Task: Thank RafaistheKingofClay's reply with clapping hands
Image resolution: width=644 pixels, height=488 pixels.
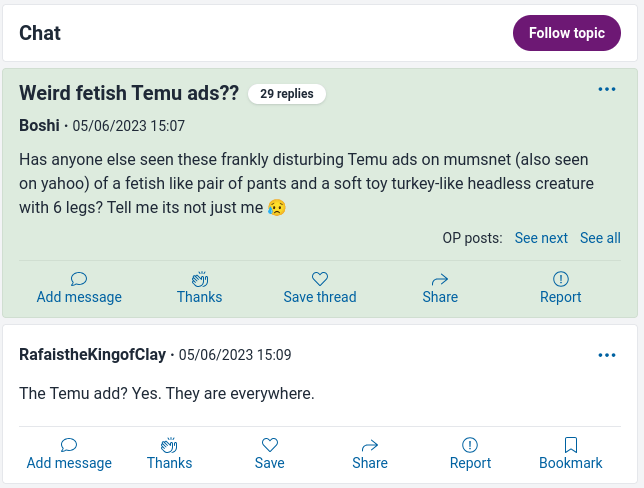Action: pos(169,445)
